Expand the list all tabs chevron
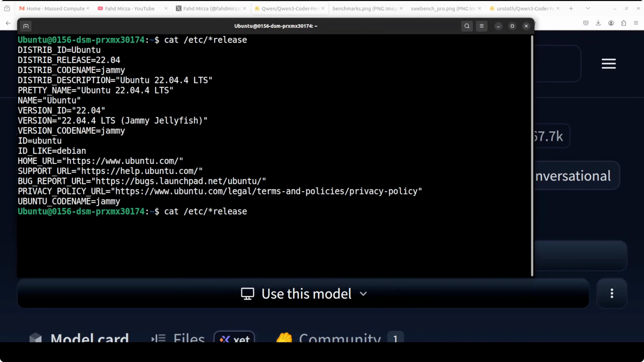 point(588,9)
